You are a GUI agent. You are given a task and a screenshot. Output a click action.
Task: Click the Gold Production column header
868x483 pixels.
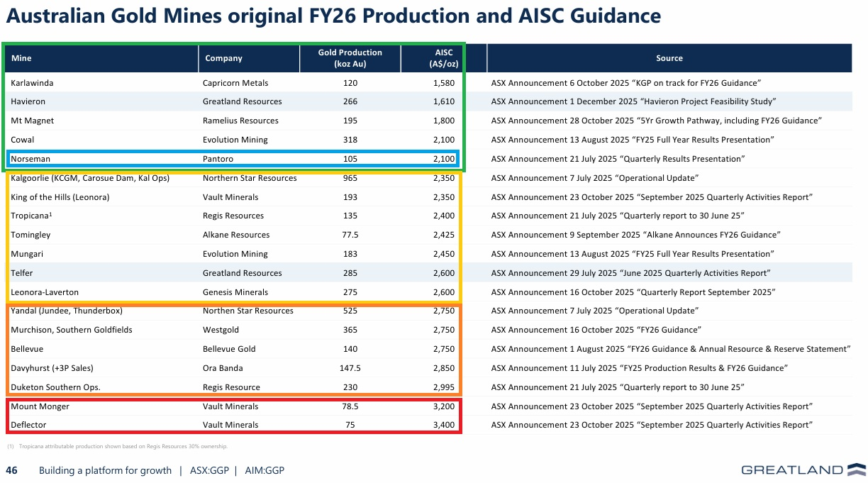tap(350, 58)
